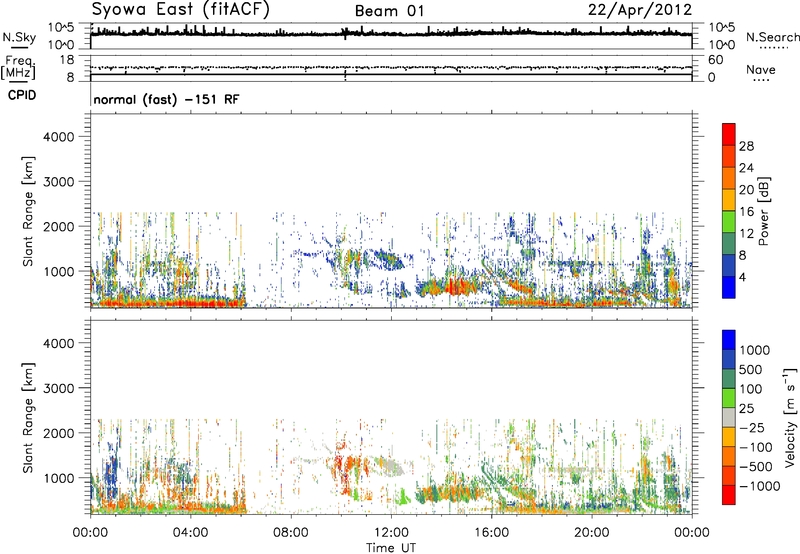Click the '60' Nave axis tick
The image size is (800, 554).
click(716, 60)
